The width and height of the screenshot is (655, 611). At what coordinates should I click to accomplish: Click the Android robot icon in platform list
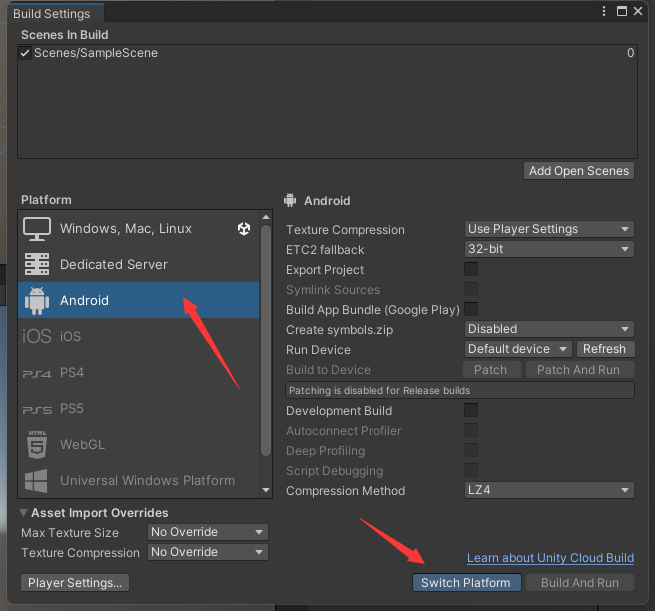37,300
